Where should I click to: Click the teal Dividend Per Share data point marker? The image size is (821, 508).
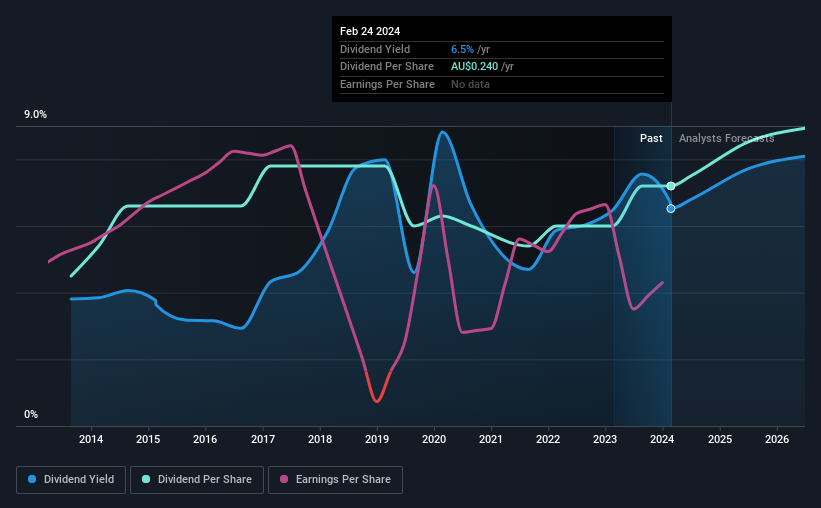pyautogui.click(x=671, y=186)
